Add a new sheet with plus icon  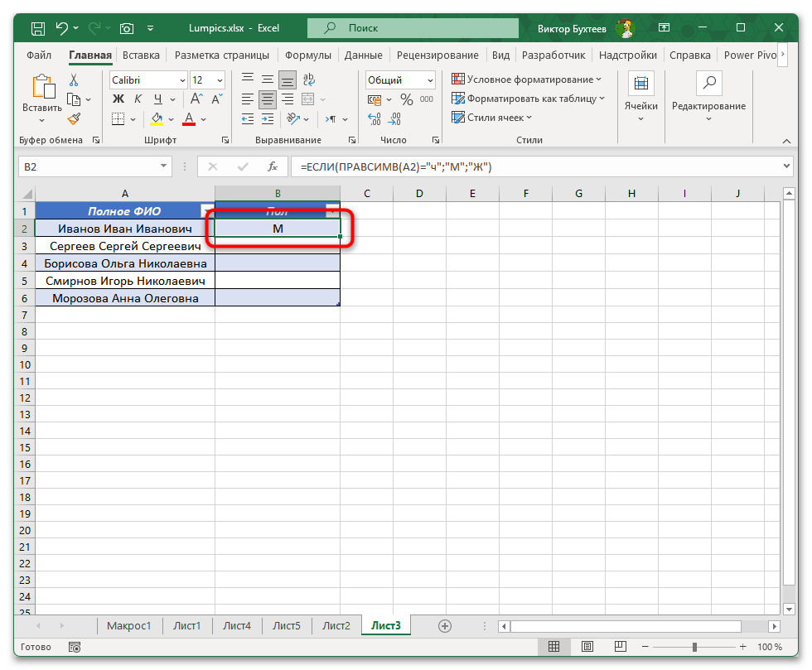445,625
